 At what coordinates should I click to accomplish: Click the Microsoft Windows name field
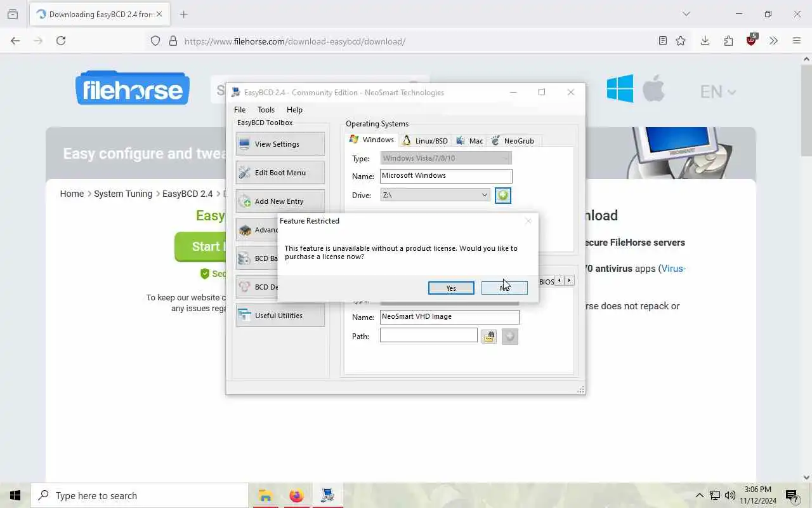tap(446, 176)
